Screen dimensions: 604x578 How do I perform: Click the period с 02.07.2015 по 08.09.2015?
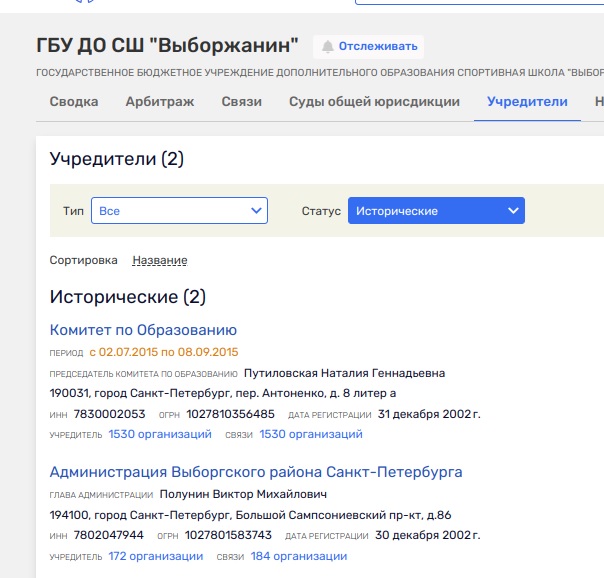(164, 352)
